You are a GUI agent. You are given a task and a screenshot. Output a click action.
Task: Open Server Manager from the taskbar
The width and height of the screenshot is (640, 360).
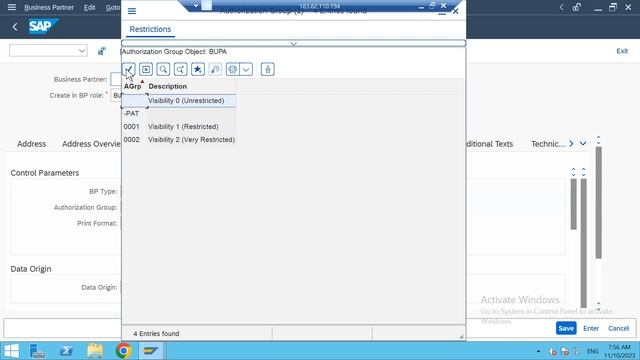click(38, 351)
